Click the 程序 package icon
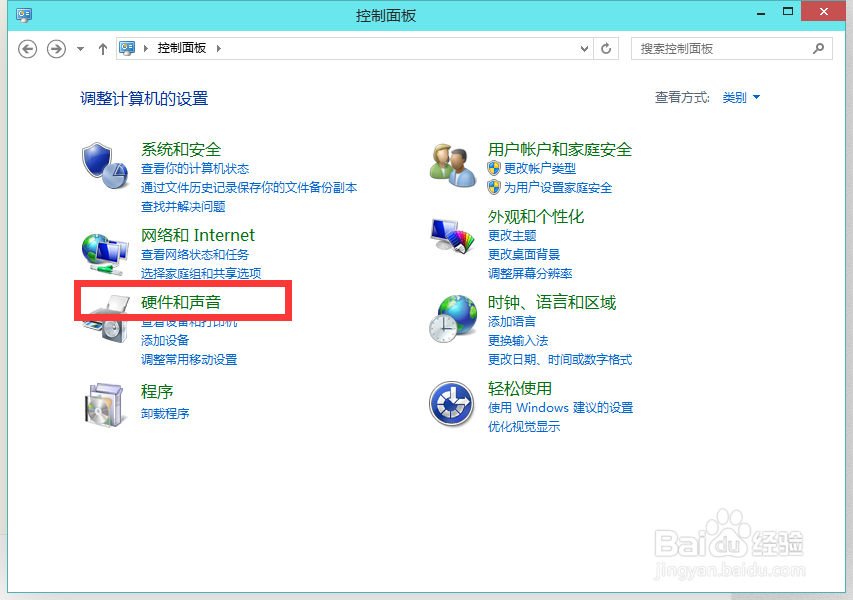This screenshot has height=600, width=853. (106, 402)
